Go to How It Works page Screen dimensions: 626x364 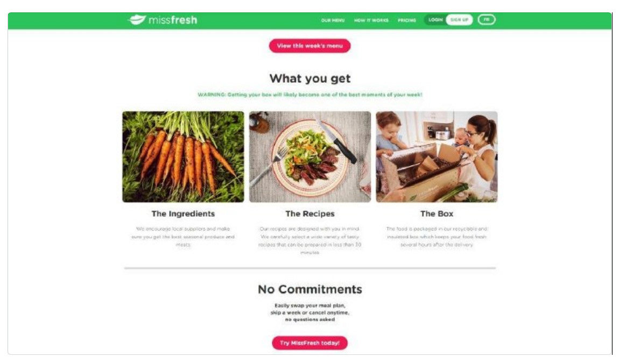coord(371,20)
